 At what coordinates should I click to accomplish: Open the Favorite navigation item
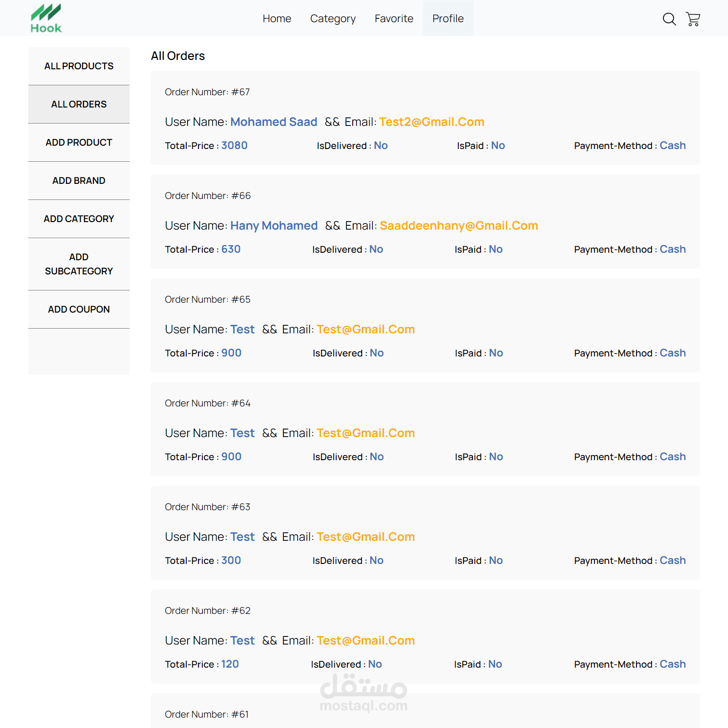394,18
